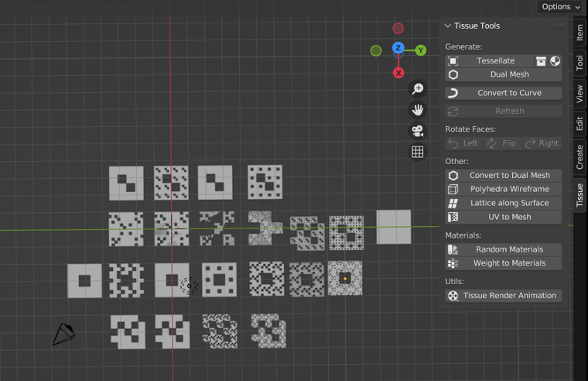Select the camera object in the viewport
Viewport: 588px width, 381px height.
(x=63, y=334)
